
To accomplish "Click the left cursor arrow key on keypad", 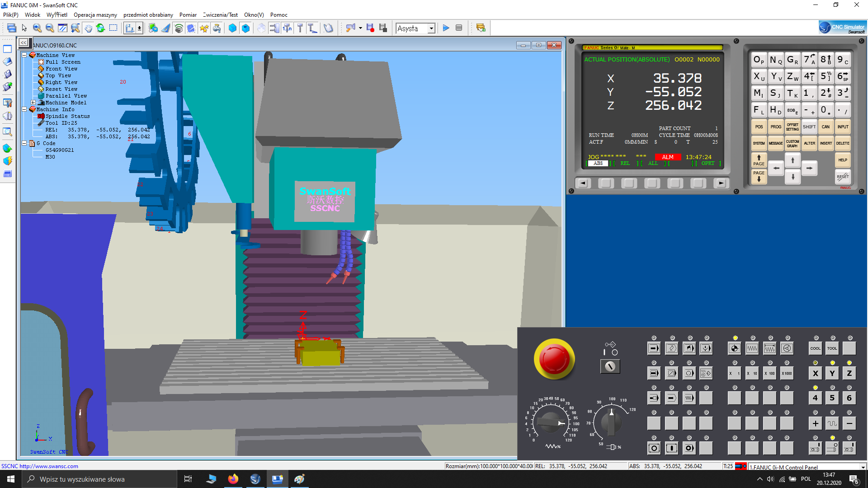I will click(x=776, y=168).
